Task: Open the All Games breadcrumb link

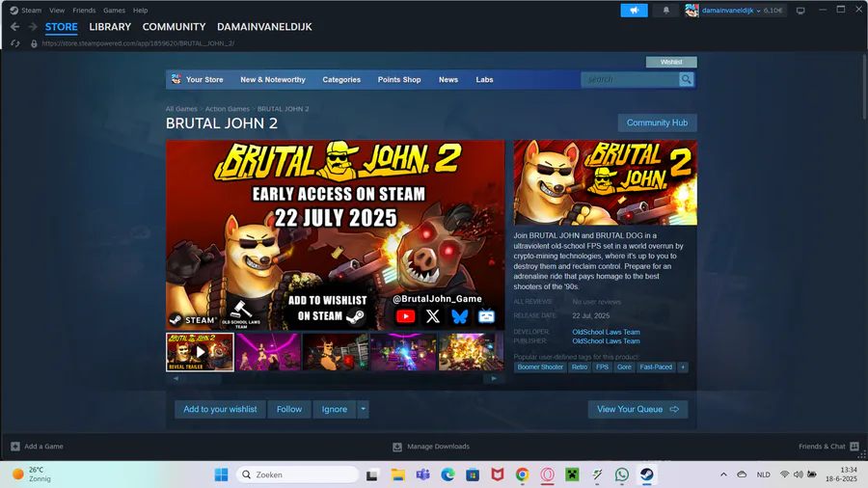Action: 181,108
